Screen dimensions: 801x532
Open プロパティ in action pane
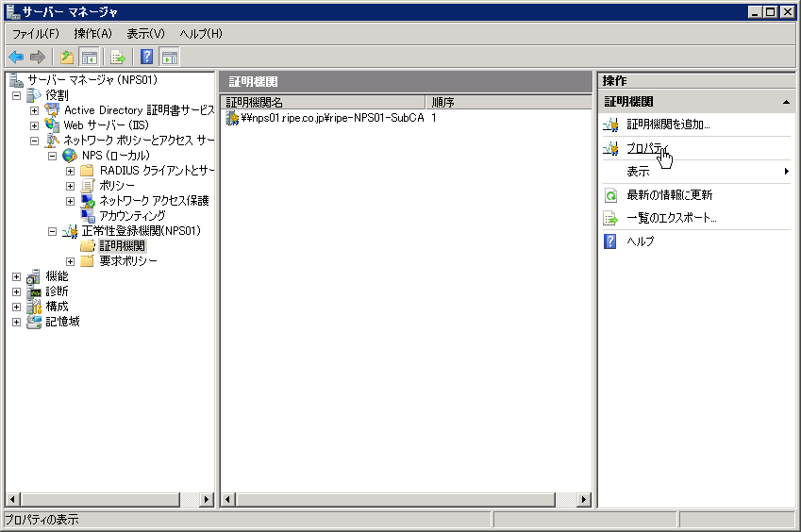pyautogui.click(x=648, y=148)
